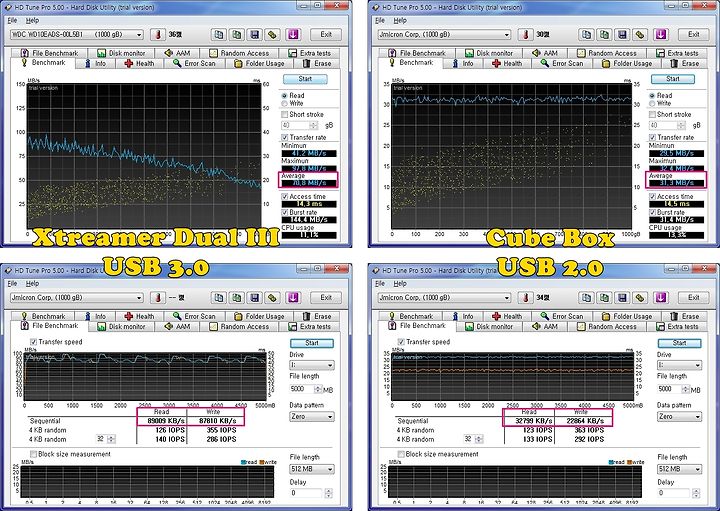This screenshot has height=511, width=720.
Task: Click thermometer icon in WDC drive window
Action: (158, 35)
